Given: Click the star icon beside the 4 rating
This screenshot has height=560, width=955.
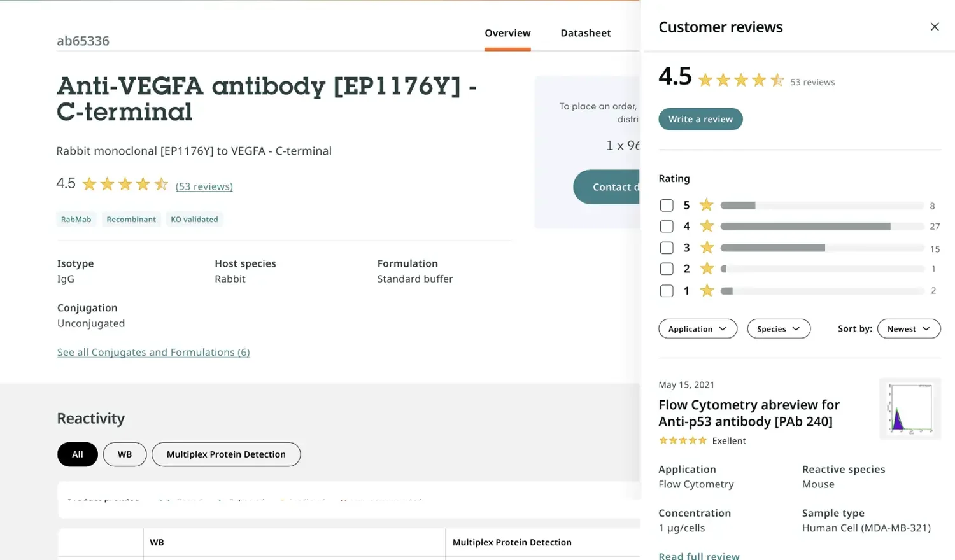Looking at the screenshot, I should 706,226.
